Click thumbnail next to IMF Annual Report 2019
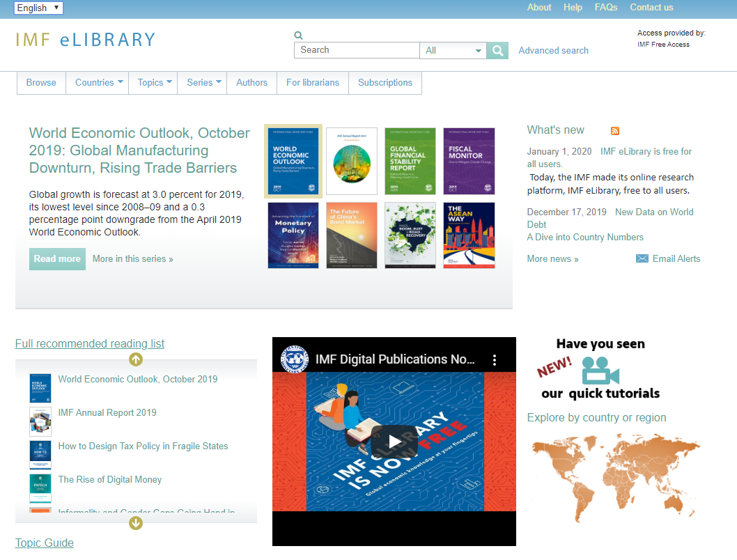This screenshot has width=737, height=560. pos(40,421)
